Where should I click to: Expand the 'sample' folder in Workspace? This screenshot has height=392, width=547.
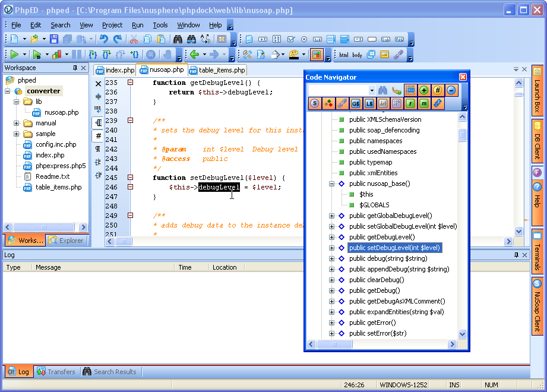[x=17, y=134]
